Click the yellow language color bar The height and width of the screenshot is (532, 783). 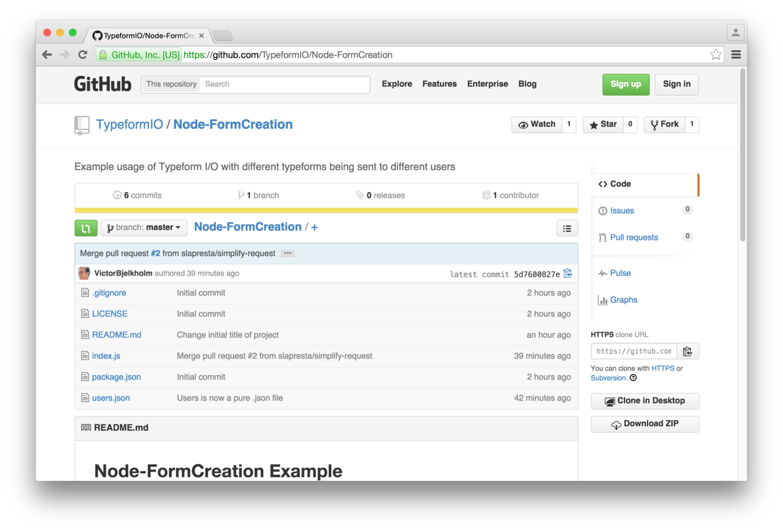click(326, 210)
